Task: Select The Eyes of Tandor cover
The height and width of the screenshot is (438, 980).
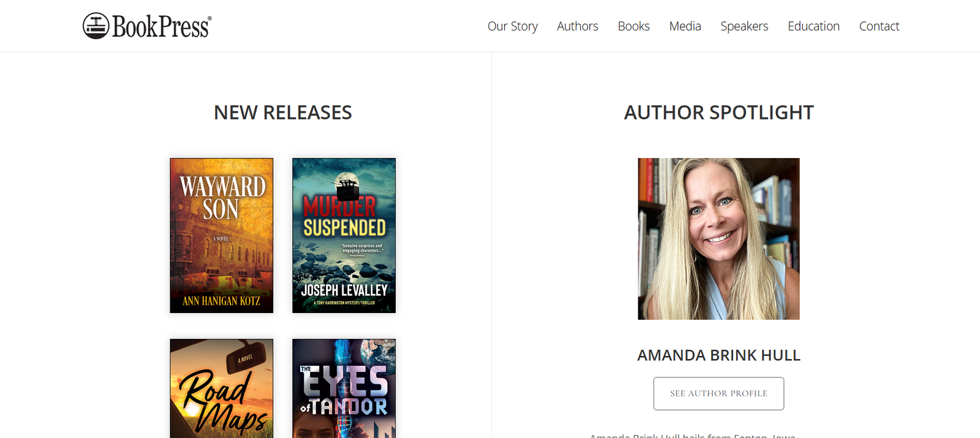Action: pos(344,388)
